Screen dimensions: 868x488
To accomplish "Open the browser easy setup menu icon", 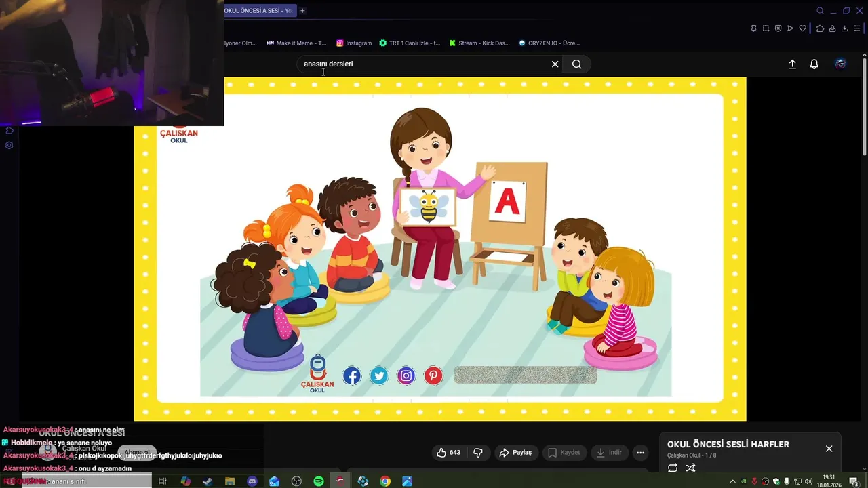I will [x=858, y=28].
